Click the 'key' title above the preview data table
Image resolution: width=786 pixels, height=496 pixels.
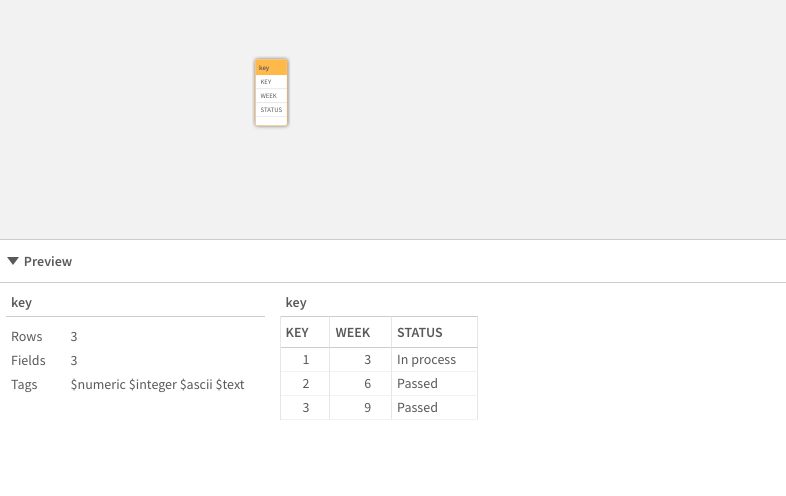[x=296, y=303]
